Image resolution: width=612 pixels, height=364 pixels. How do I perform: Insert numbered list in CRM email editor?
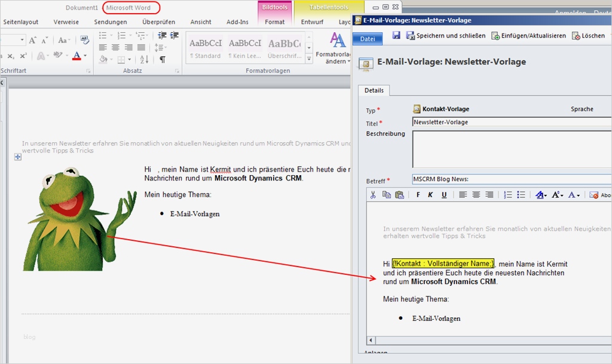508,195
